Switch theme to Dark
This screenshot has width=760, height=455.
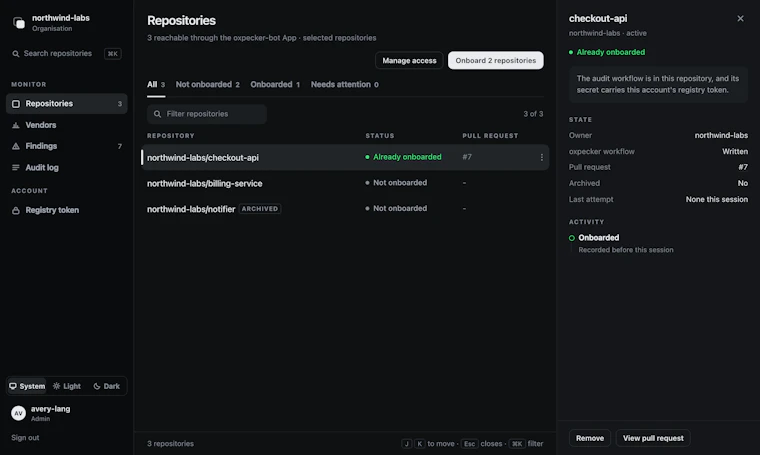[x=107, y=386]
